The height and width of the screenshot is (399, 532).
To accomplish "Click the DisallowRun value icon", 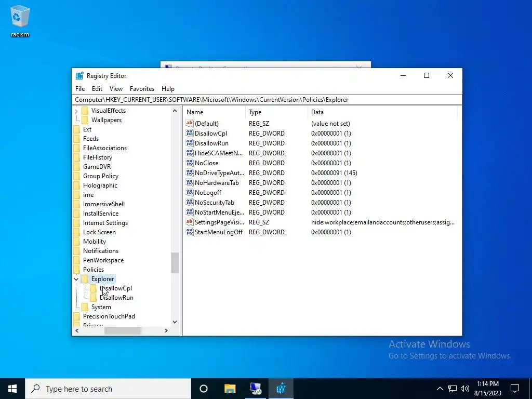I will [190, 143].
